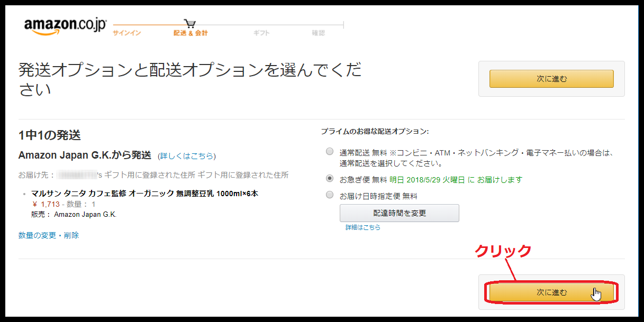Image resolution: width=644 pixels, height=322 pixels.
Task: Click 次に進む button beside the page heading
Action: 551,79
